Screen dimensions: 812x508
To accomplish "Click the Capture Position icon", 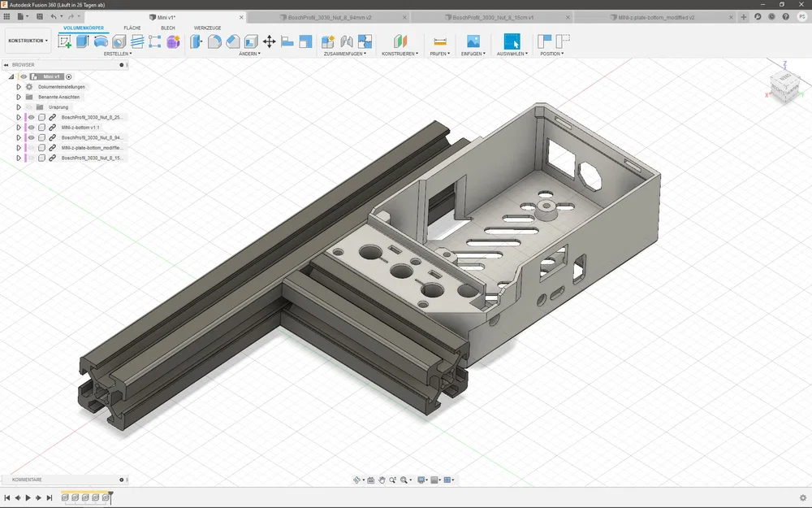I will point(544,41).
